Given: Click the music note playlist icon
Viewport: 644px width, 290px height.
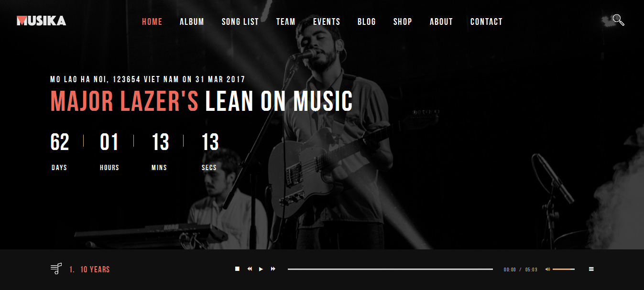Looking at the screenshot, I should point(56,269).
